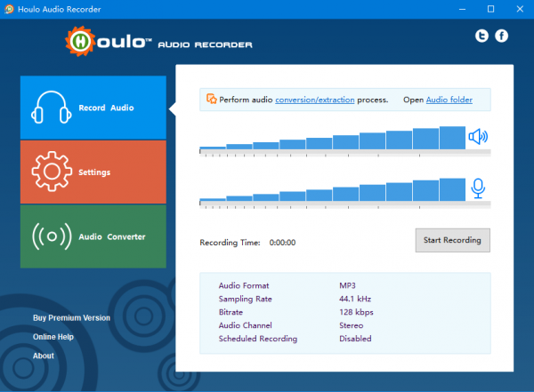Viewport: 534px width, 392px height.
Task: Click the 44.1 kHz sampling rate value
Action: [x=355, y=299]
